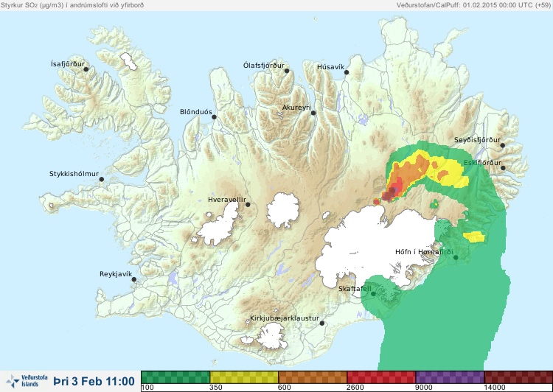
Task: Click the Húsavík town marker dot
Action: [x=347, y=72]
